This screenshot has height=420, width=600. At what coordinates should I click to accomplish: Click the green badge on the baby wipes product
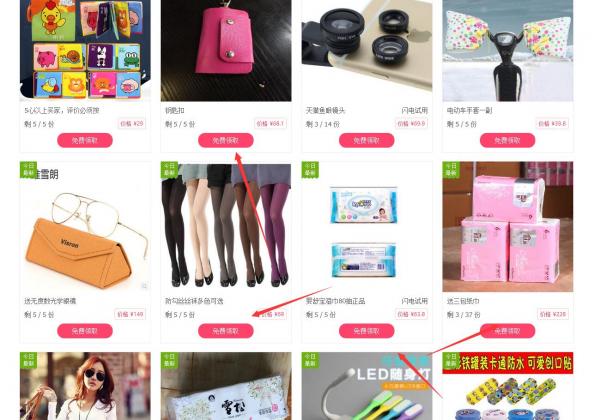(x=310, y=169)
